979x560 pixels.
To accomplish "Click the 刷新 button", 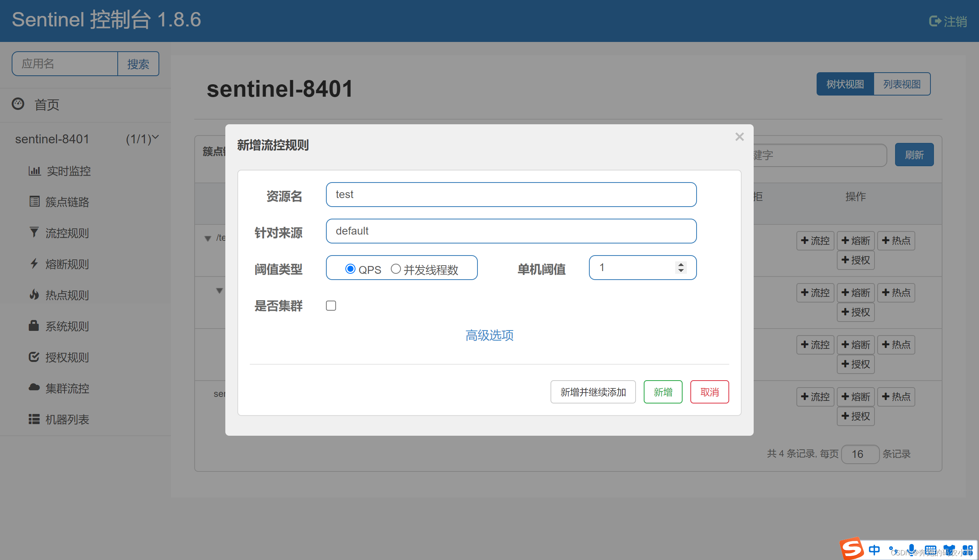I will 914,155.
